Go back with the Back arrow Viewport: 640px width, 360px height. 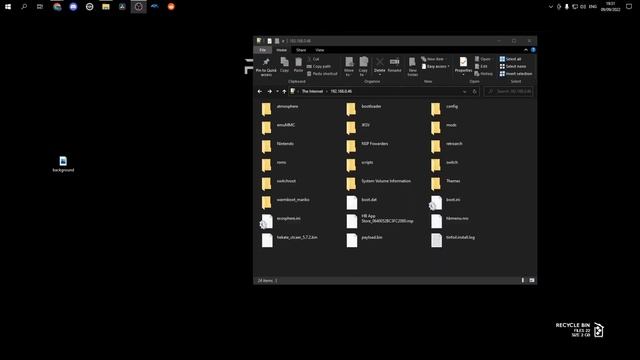(260, 91)
